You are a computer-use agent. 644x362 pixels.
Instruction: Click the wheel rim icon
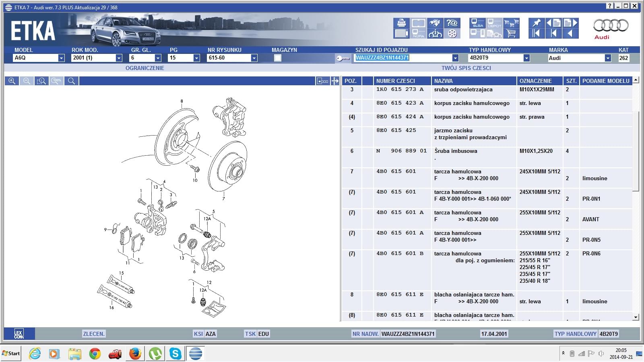[x=452, y=33]
